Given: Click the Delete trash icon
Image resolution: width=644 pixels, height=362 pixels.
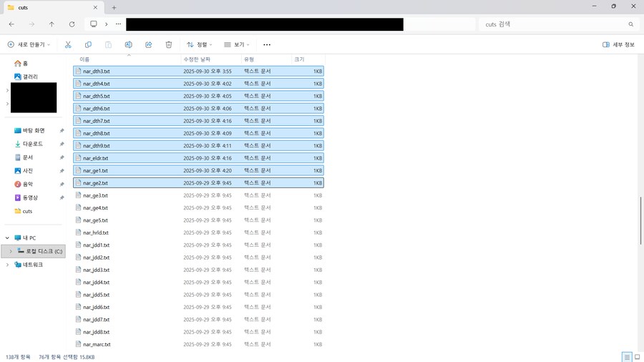Looking at the screenshot, I should click(x=169, y=44).
